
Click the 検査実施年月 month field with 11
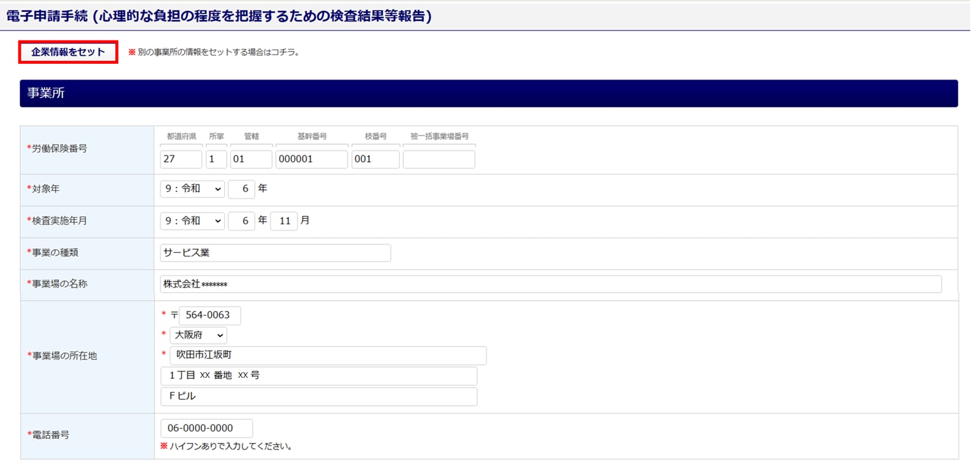[x=284, y=221]
